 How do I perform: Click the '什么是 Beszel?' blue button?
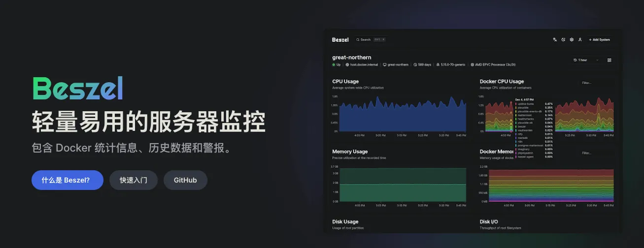pos(68,180)
